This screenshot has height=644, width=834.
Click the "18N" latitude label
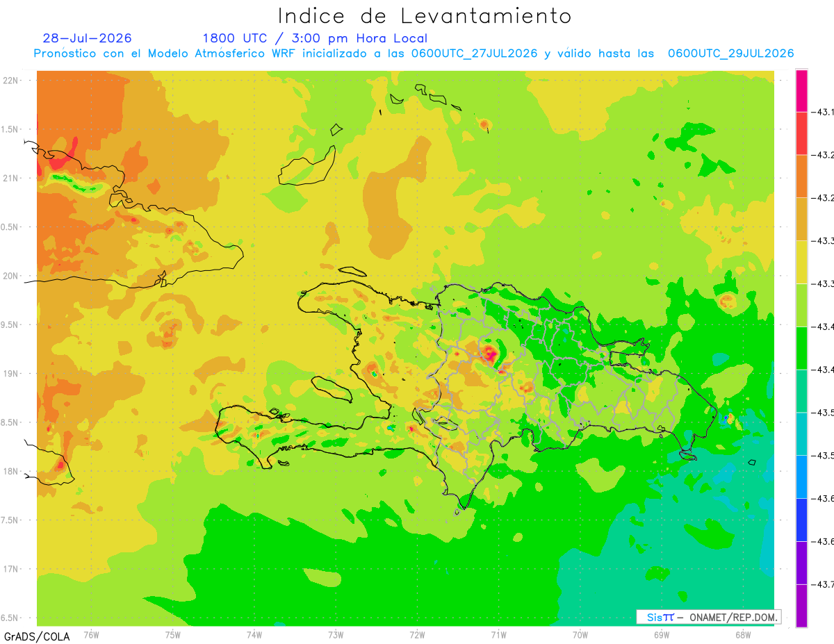tap(10, 471)
